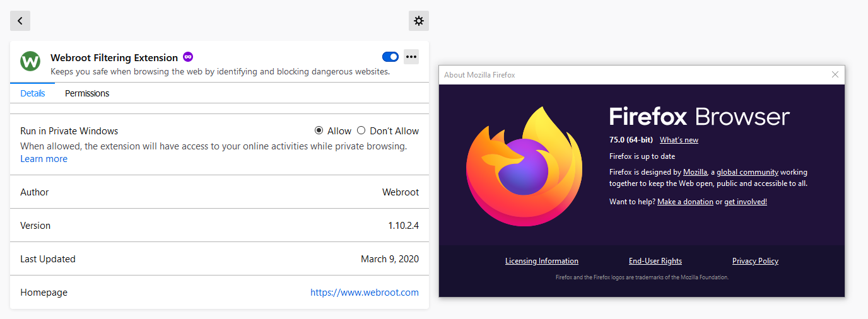Click the Homepage label

44,293
